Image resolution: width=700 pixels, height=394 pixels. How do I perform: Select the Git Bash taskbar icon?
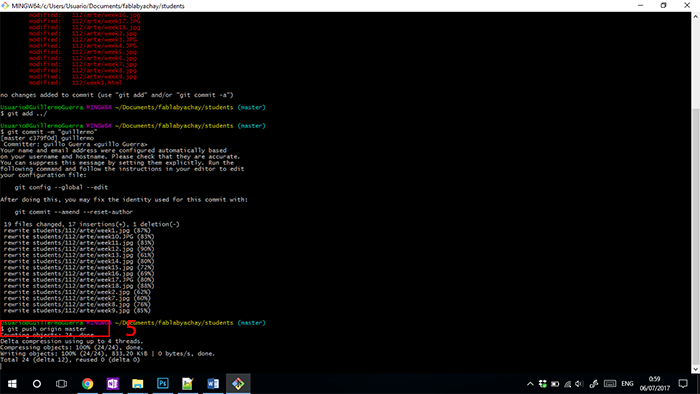(x=238, y=384)
